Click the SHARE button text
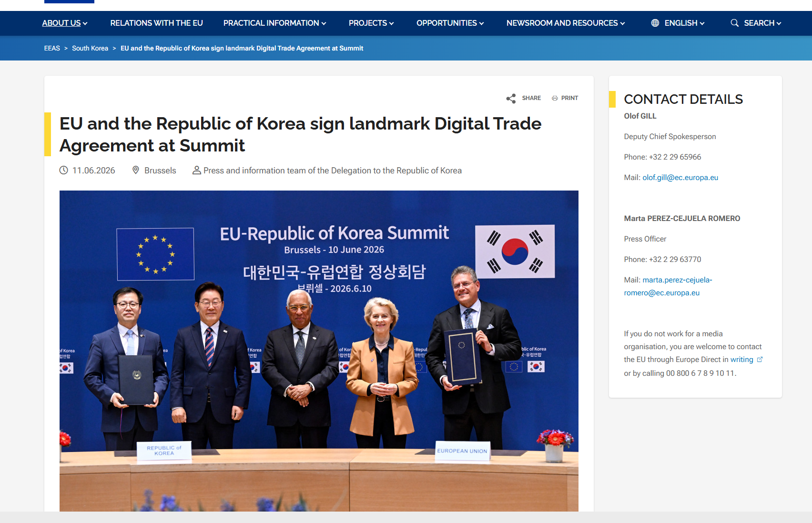812x523 pixels. pos(531,98)
